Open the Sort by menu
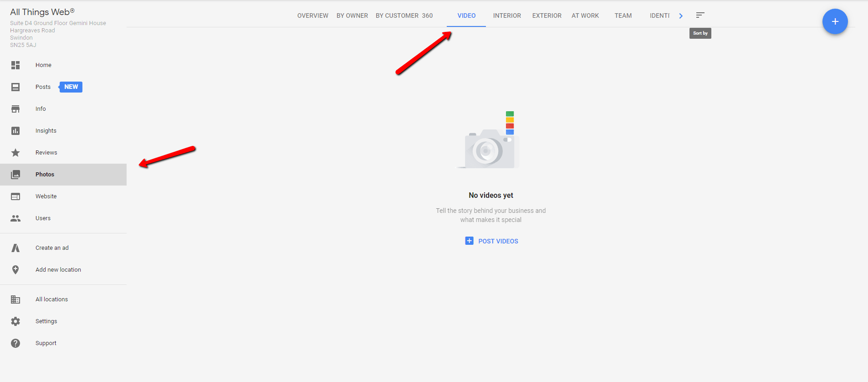The width and height of the screenshot is (868, 382). point(700,15)
